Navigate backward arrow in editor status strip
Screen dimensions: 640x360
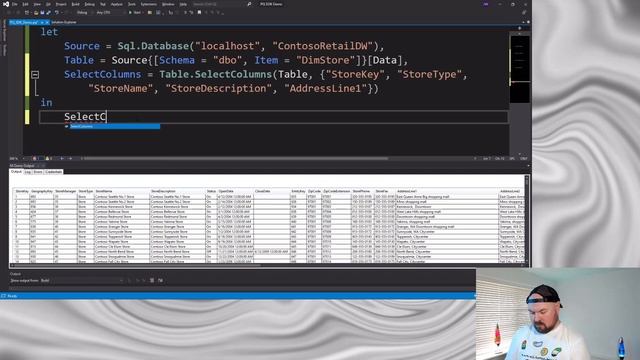pos(62,158)
